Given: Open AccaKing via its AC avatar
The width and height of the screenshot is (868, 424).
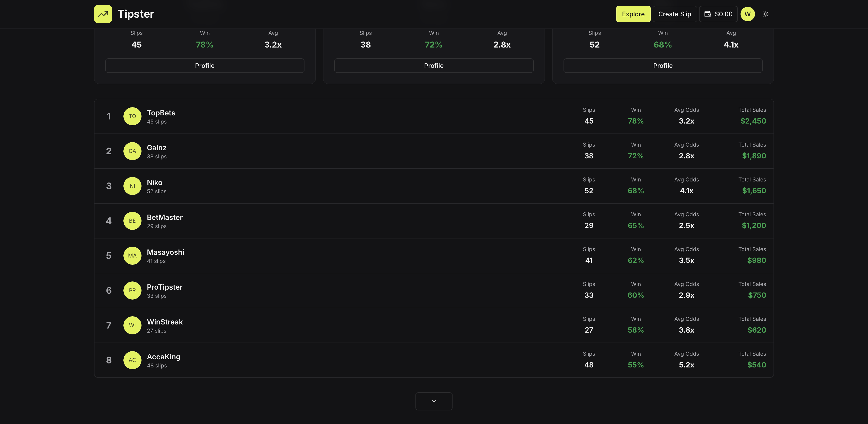Looking at the screenshot, I should point(132,360).
